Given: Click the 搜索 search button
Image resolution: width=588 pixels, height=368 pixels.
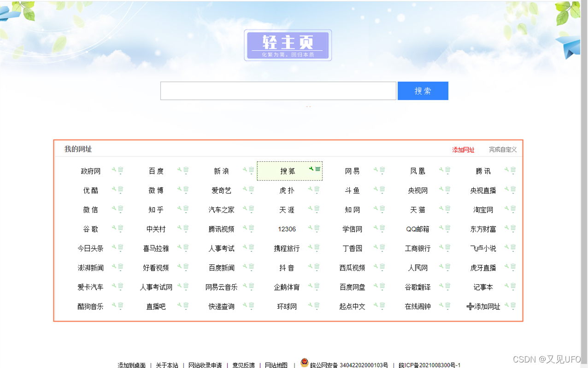Looking at the screenshot, I should [423, 91].
